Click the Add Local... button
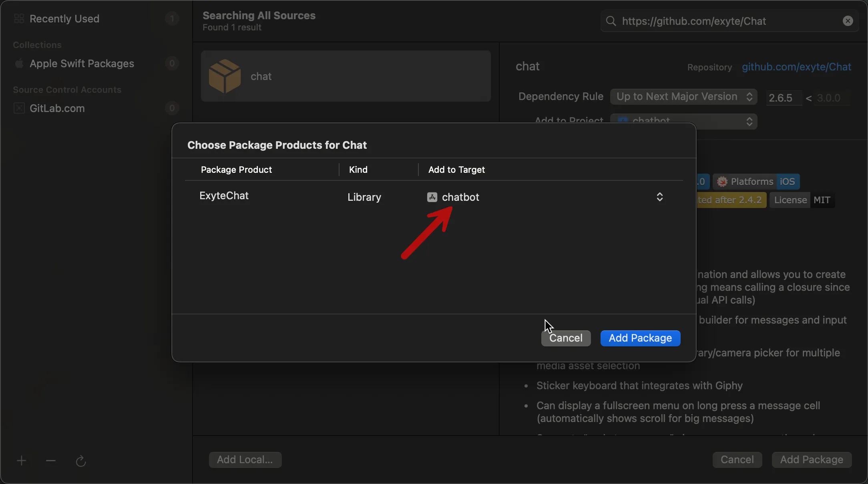The width and height of the screenshot is (868, 484). (245, 460)
